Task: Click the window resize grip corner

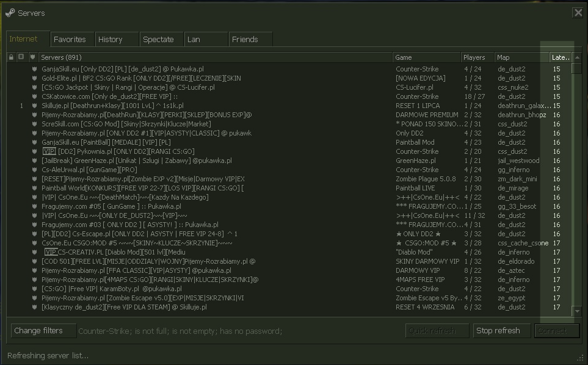Action: click(581, 357)
